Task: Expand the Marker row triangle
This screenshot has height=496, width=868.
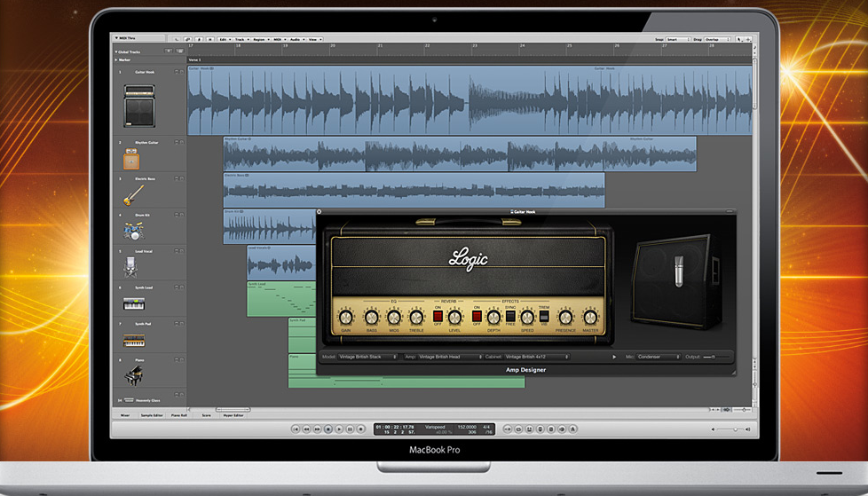Action: click(x=116, y=59)
